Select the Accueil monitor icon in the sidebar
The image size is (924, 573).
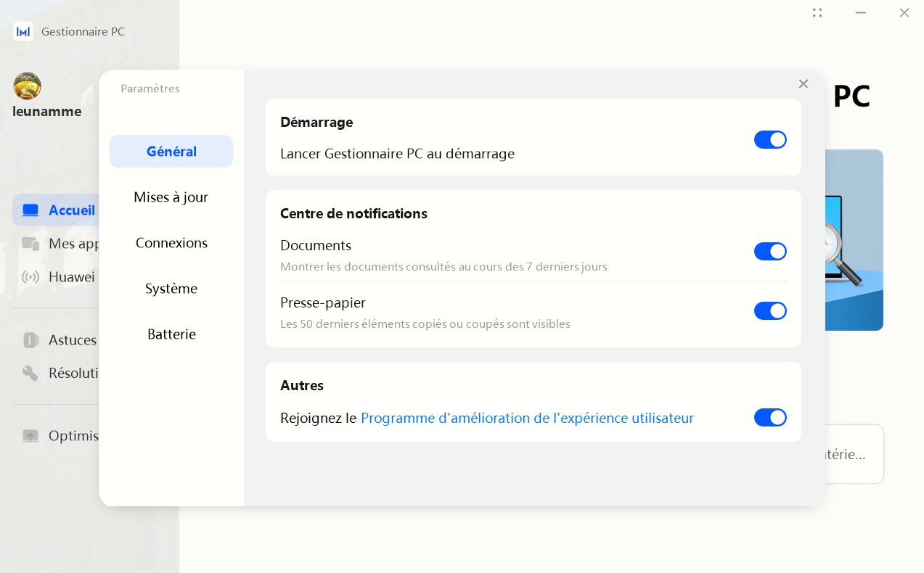(x=30, y=210)
